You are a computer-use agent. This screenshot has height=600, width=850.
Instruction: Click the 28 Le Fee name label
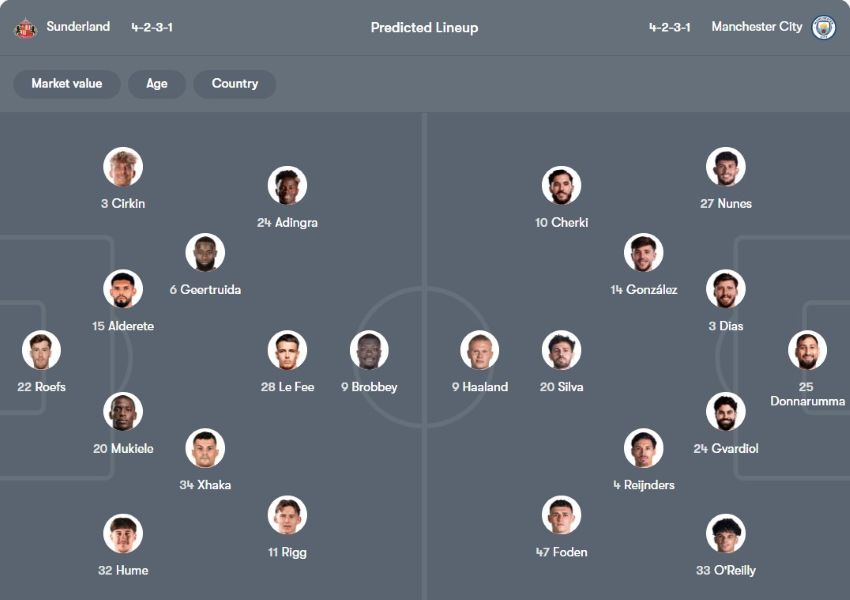point(287,387)
